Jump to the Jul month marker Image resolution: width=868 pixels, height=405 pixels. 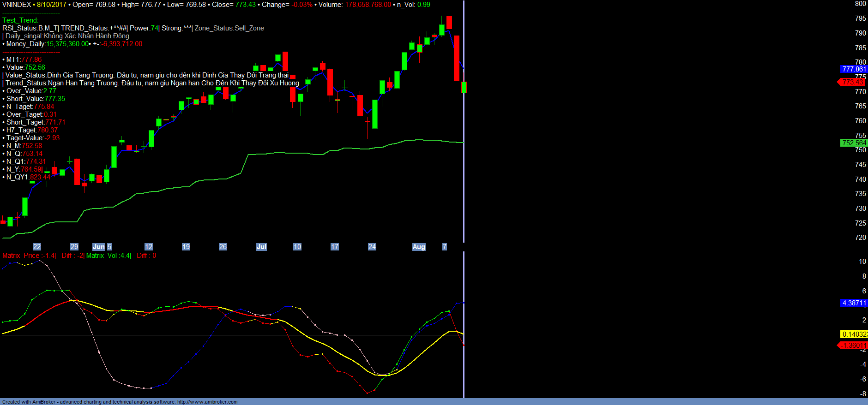261,247
